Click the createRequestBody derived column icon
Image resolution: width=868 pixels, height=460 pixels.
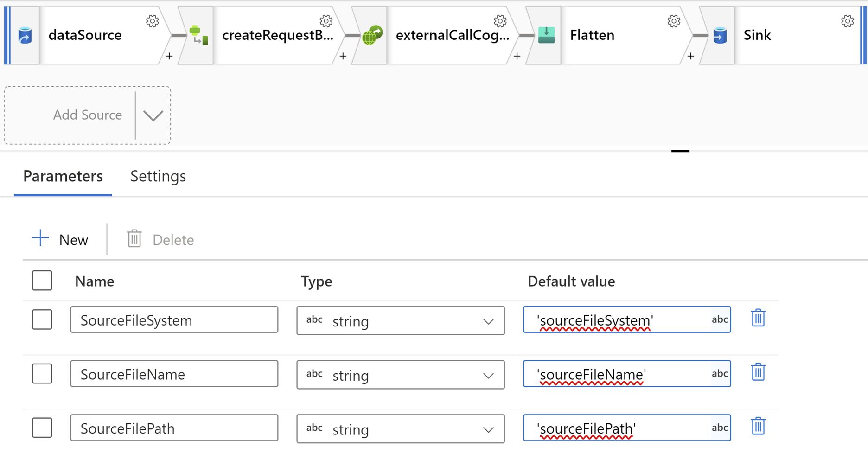point(198,35)
